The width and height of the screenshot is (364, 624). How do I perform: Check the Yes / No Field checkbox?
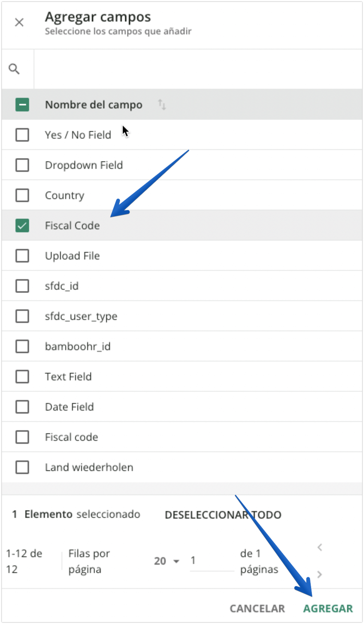22,135
